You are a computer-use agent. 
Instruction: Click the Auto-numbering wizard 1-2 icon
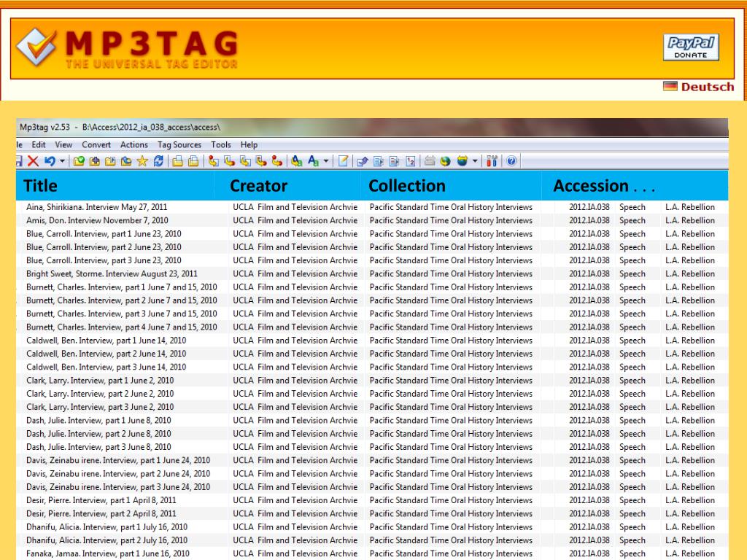tap(410, 161)
